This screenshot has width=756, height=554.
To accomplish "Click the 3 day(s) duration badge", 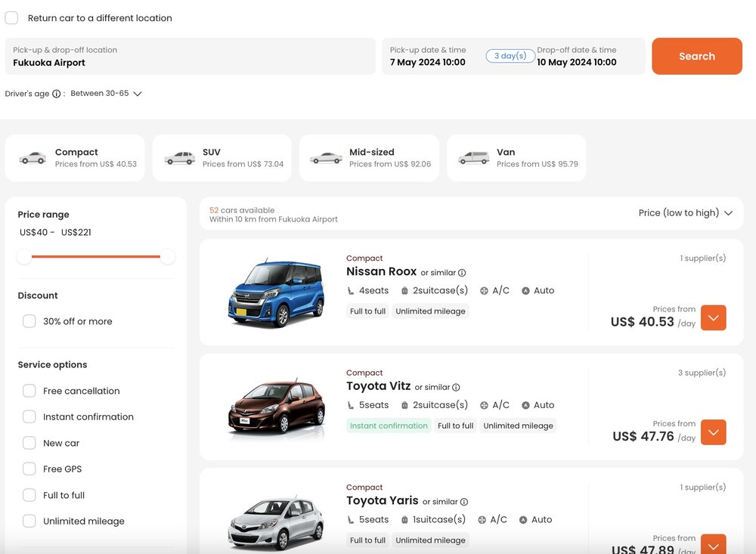I will coord(510,56).
